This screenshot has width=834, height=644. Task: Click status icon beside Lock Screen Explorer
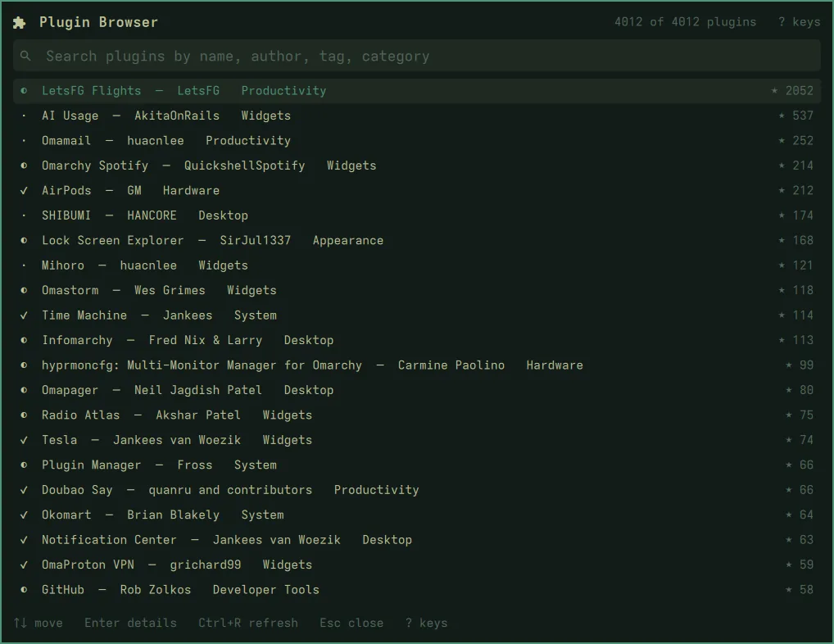click(24, 241)
